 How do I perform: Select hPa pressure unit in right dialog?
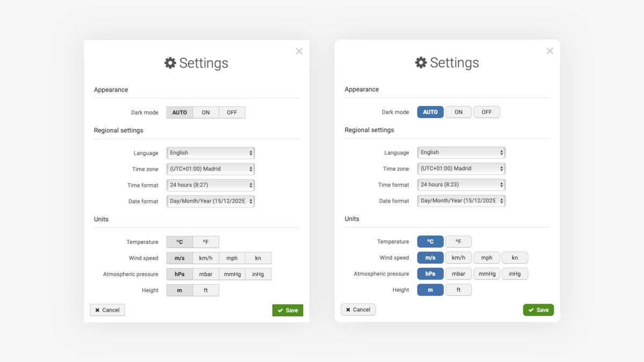pyautogui.click(x=430, y=274)
